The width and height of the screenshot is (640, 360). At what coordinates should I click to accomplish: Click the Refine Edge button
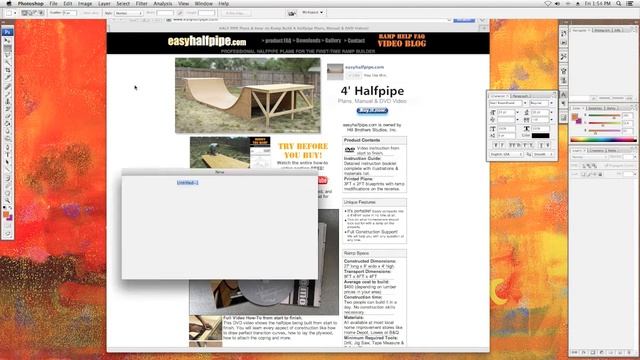coord(235,13)
